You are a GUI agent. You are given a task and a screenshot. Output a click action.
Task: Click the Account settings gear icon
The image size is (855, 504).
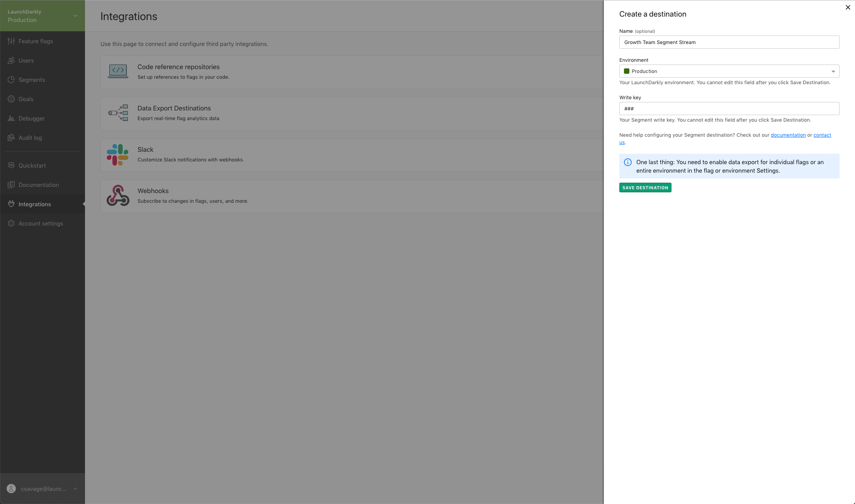click(11, 223)
